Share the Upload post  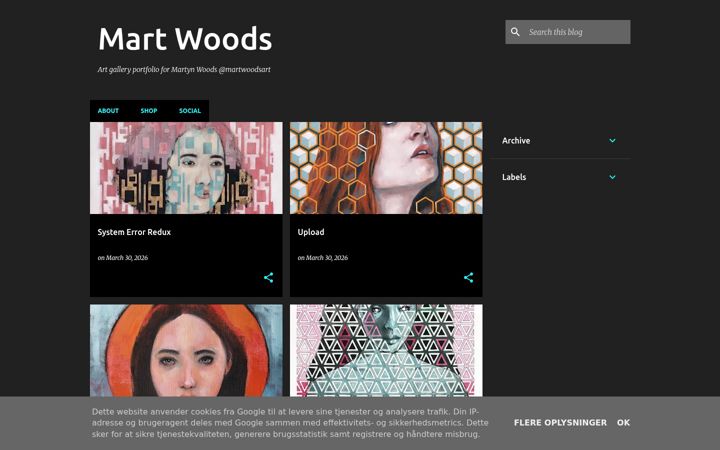[x=468, y=277]
